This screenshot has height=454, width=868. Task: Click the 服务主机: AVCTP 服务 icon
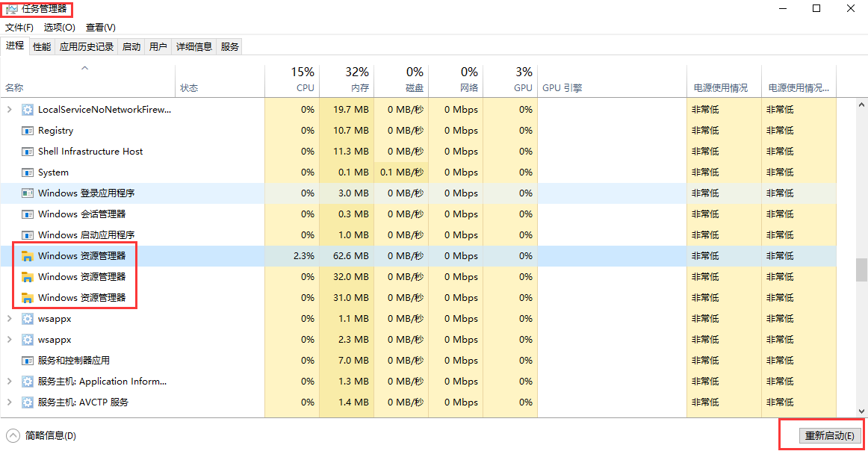click(x=27, y=402)
